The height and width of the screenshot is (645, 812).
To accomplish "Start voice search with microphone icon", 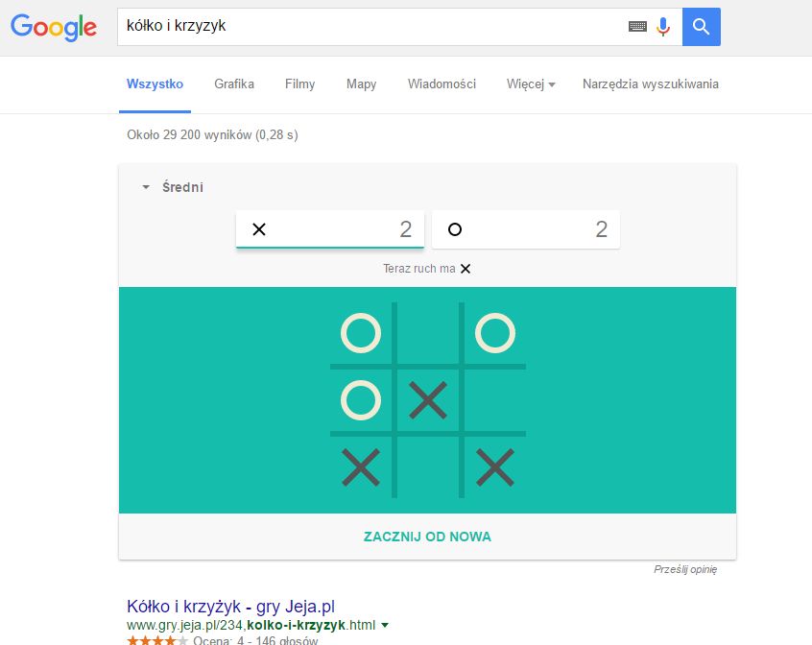I will point(663,27).
